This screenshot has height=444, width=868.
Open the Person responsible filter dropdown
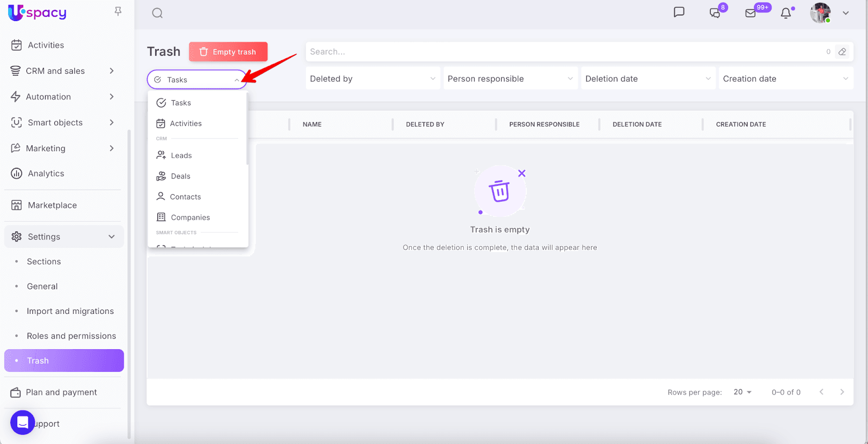tap(510, 79)
